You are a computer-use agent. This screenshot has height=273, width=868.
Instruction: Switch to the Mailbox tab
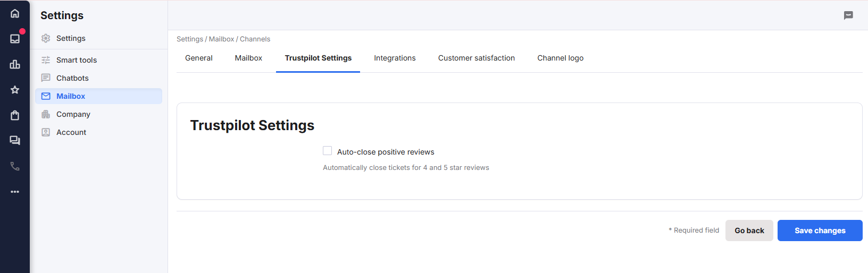[x=248, y=58]
